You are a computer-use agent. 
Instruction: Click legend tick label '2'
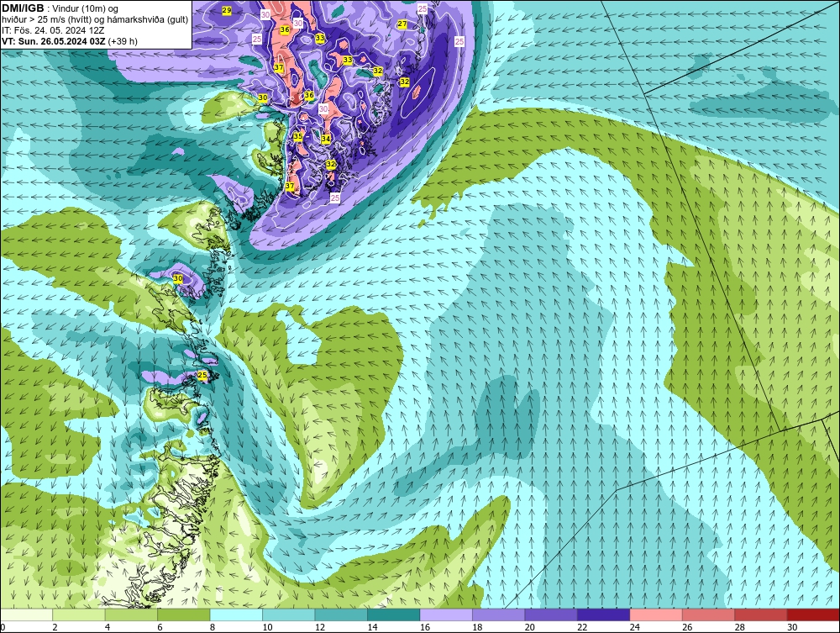coord(55,627)
